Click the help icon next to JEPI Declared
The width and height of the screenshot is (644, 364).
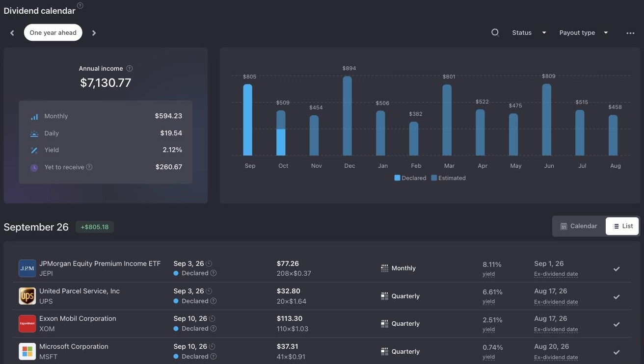214,273
